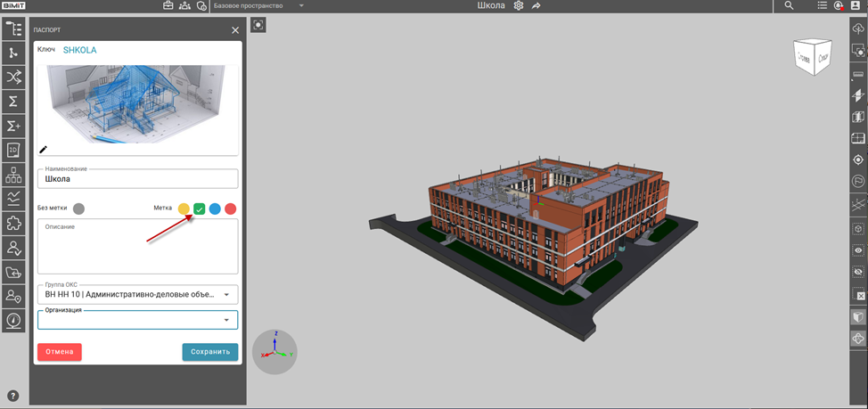Screen dimensions: 868x409
Task: Open the 'Организация' dropdown list
Action: tap(226, 320)
